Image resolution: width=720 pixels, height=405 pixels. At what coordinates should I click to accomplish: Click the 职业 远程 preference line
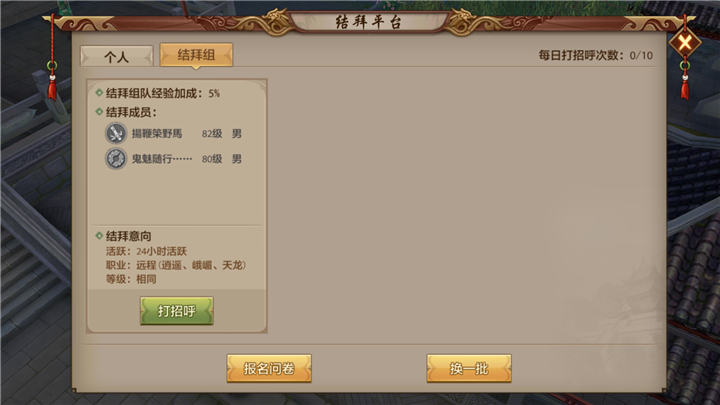point(176,265)
